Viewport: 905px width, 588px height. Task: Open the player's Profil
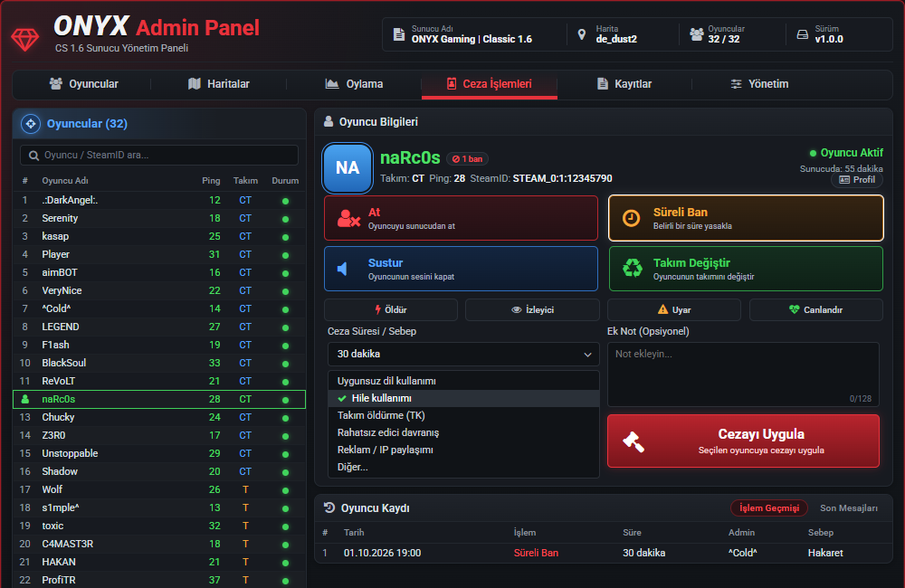pos(857,180)
